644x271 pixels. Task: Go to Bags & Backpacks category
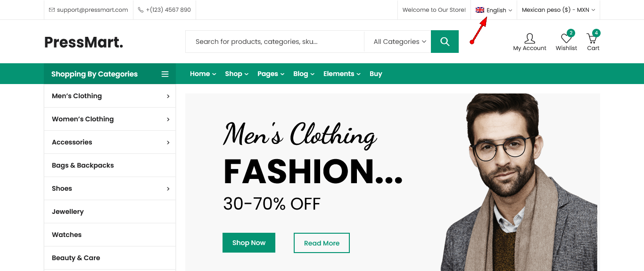pyautogui.click(x=83, y=165)
